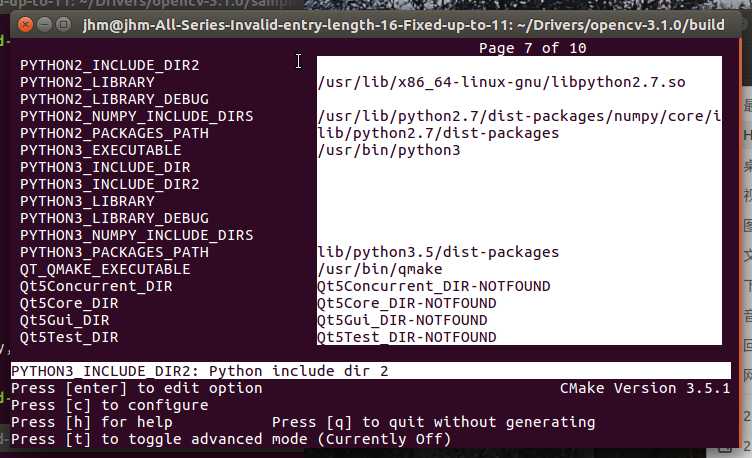This screenshot has height=458, width=752.
Task: Select PYTHON3_EXECUTABLE option row
Action: 101,150
